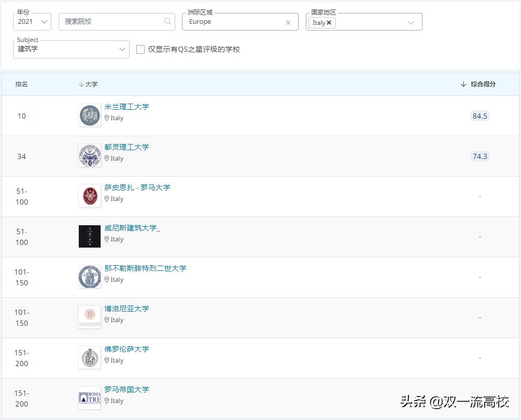The width and height of the screenshot is (521, 420).
Task: Open the Subject 建筑学 dropdown
Action: tap(123, 49)
